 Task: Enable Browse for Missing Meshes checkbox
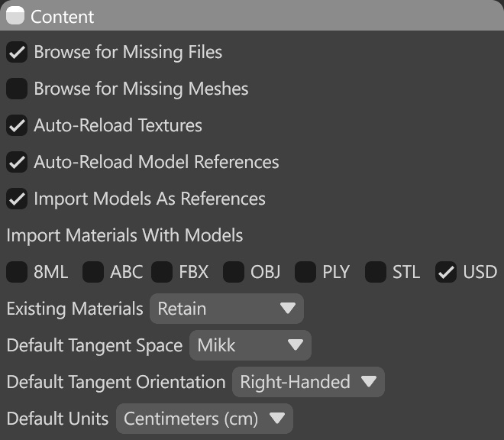tap(17, 89)
